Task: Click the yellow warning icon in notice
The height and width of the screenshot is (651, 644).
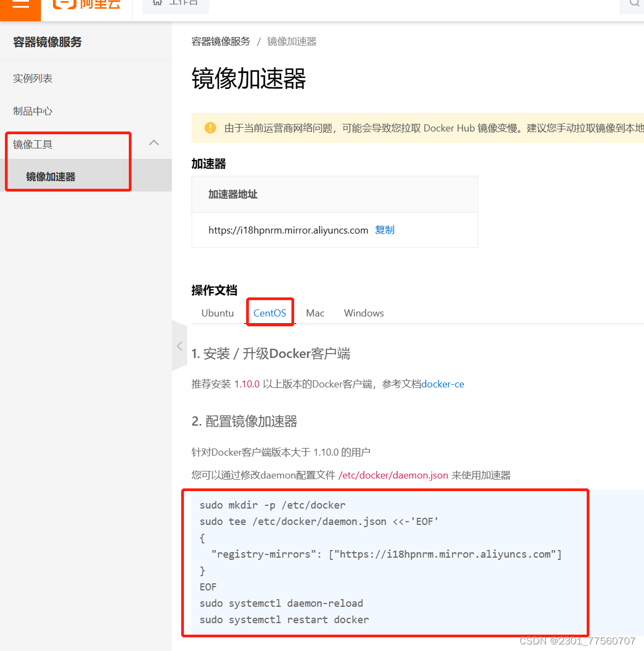Action: 211,128
